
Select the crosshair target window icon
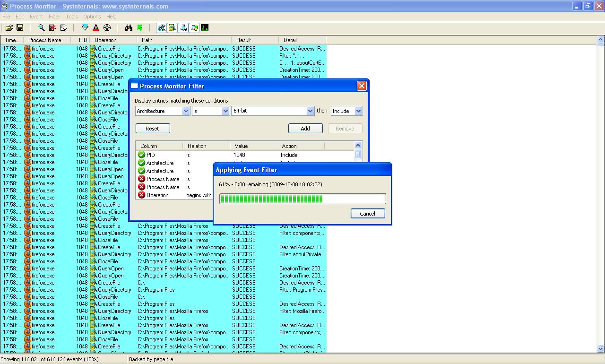click(x=107, y=28)
